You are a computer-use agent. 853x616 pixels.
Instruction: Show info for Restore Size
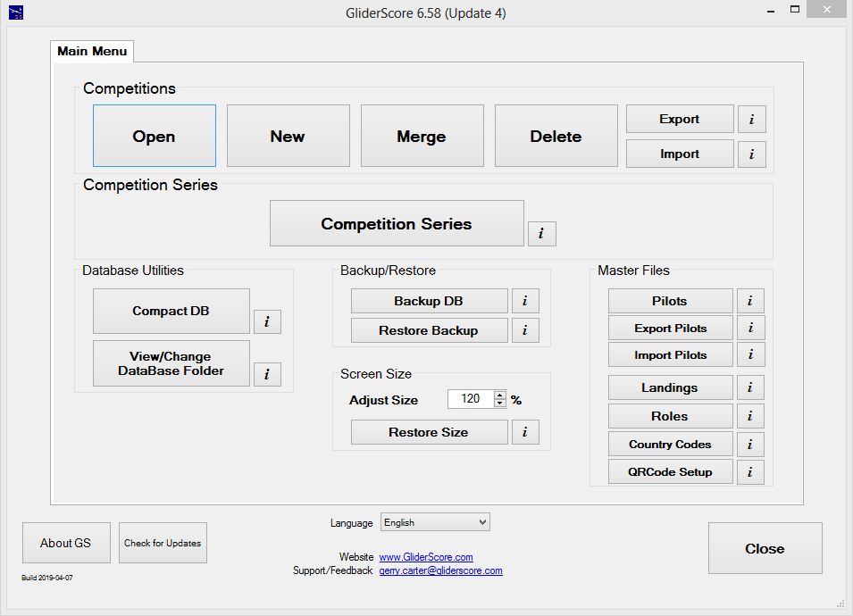click(525, 432)
